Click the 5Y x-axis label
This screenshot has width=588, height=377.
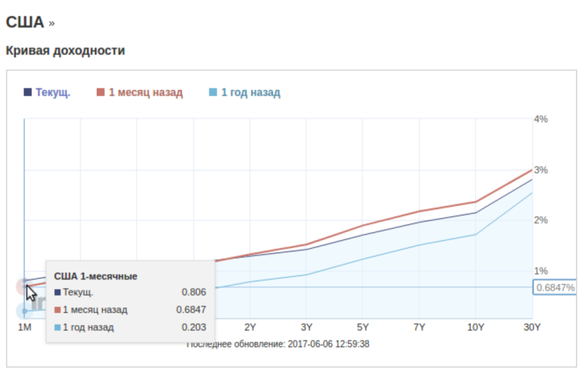[x=363, y=327]
